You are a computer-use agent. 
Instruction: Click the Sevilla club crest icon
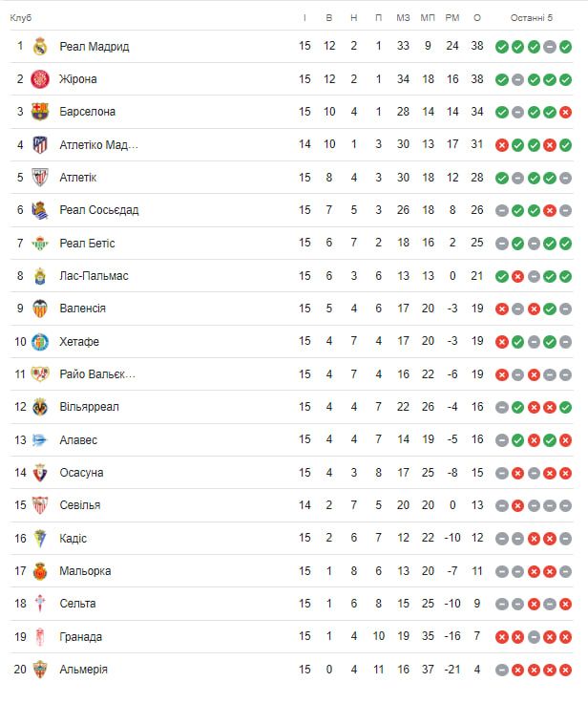click(39, 505)
